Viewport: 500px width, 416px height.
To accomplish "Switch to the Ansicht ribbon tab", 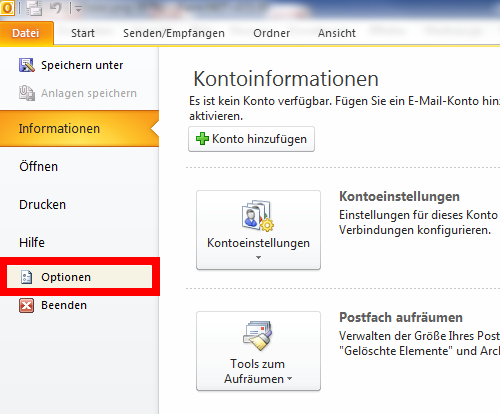I will click(337, 33).
